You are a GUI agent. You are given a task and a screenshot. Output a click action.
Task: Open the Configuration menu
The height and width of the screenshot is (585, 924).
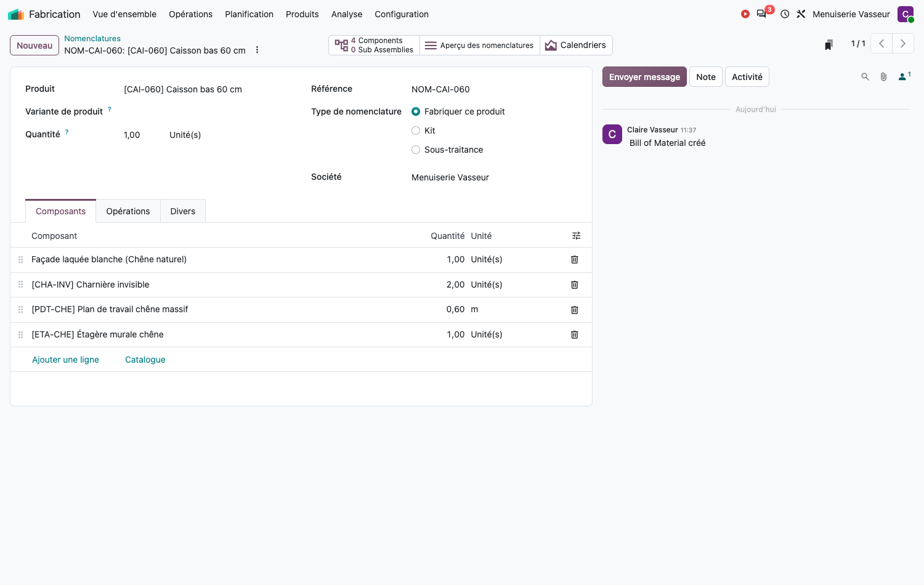click(x=402, y=14)
